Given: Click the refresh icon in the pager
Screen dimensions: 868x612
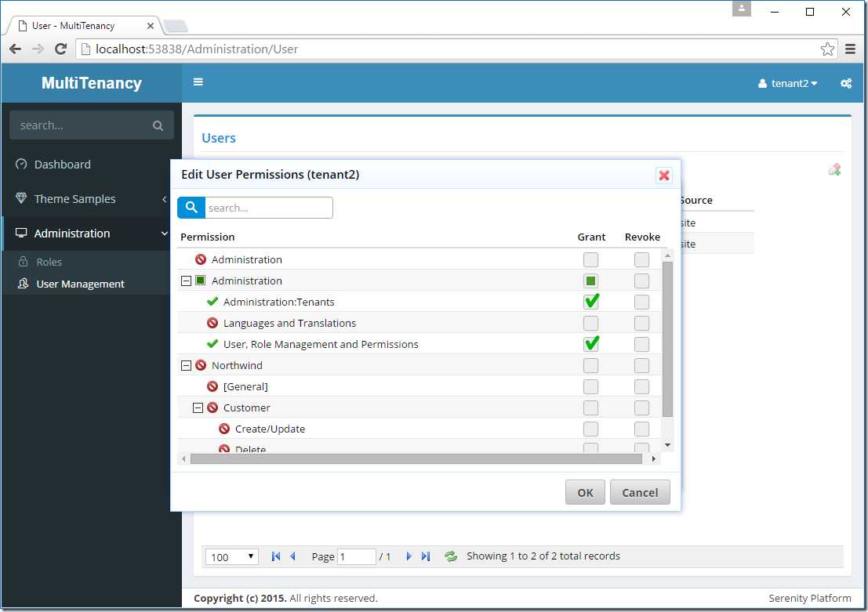Looking at the screenshot, I should pyautogui.click(x=451, y=556).
